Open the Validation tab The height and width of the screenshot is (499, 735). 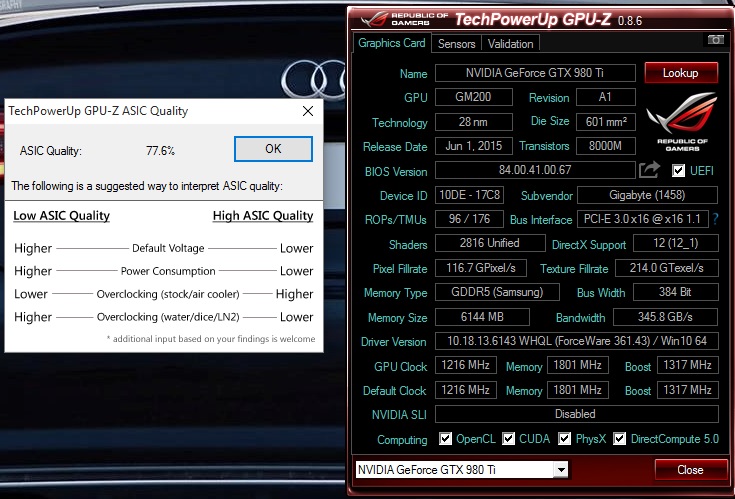[x=510, y=44]
